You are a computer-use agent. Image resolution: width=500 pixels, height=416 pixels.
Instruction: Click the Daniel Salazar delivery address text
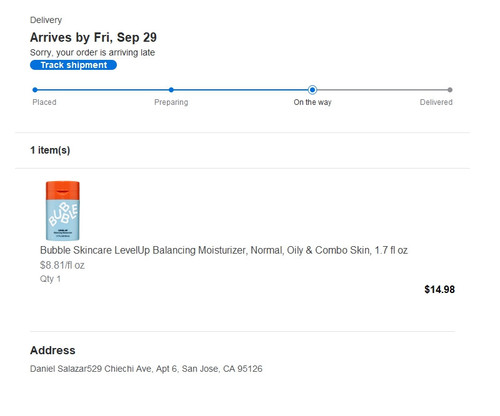146,369
